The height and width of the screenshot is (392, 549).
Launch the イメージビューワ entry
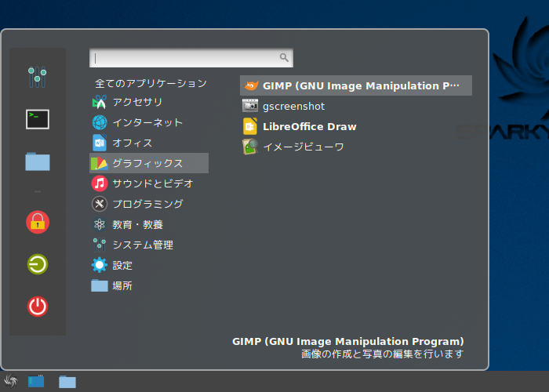(x=356, y=147)
